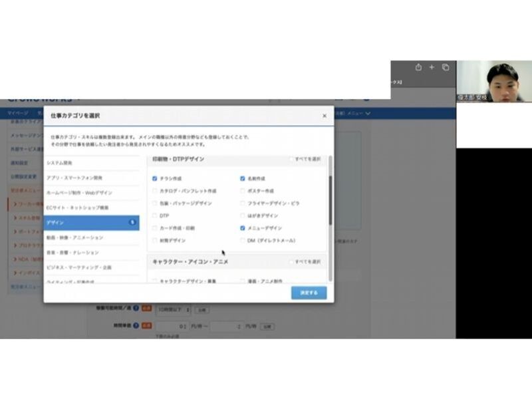The image size is (532, 399).
Task: Close the 仕事カテゴリを選択 dialog
Action: [x=325, y=116]
